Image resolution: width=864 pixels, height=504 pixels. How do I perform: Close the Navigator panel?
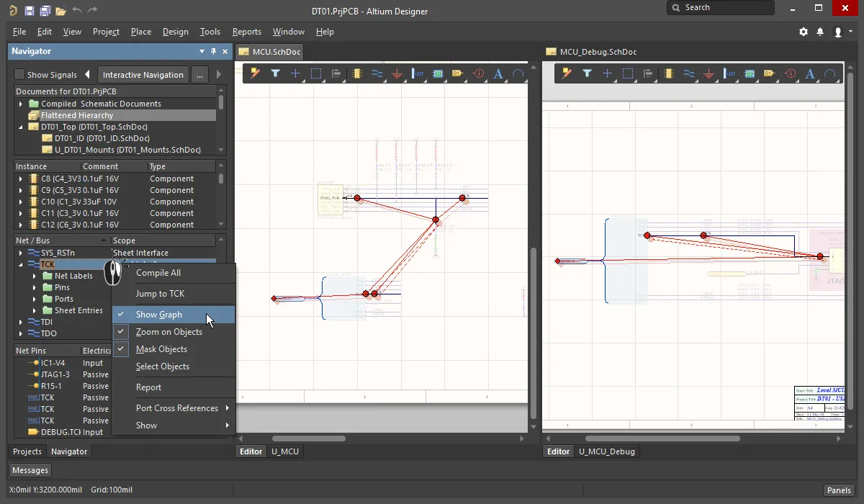tap(225, 52)
